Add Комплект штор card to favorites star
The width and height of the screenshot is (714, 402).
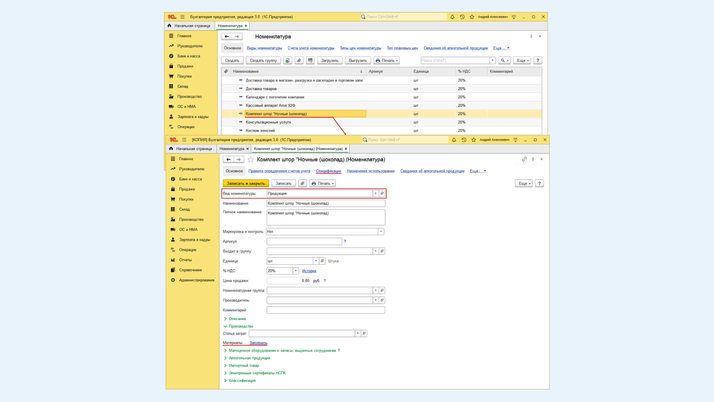[251, 159]
